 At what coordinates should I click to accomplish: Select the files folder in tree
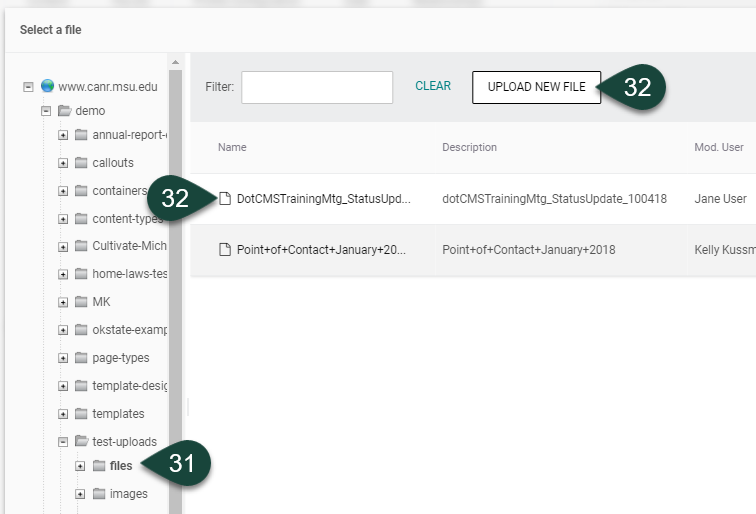click(x=120, y=466)
